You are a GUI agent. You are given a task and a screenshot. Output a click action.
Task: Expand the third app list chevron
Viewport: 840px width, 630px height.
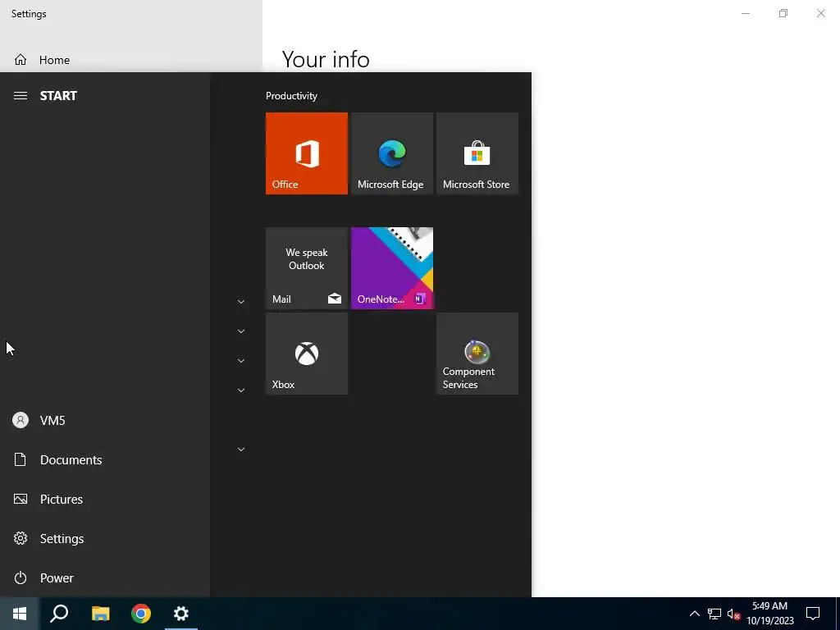pyautogui.click(x=241, y=361)
